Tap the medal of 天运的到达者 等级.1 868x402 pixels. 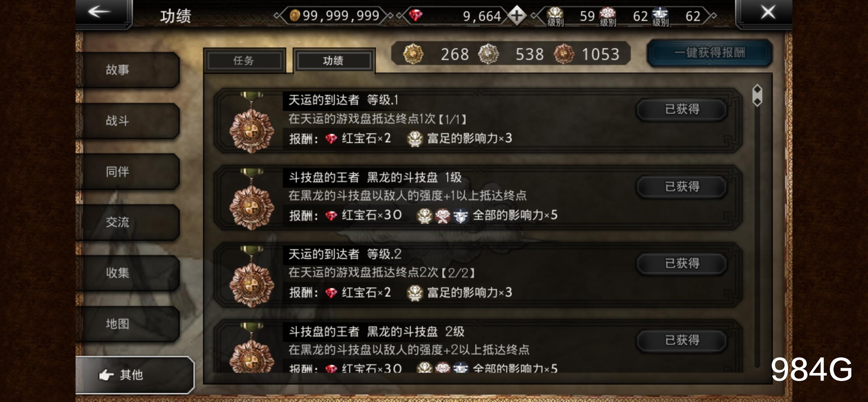(251, 123)
